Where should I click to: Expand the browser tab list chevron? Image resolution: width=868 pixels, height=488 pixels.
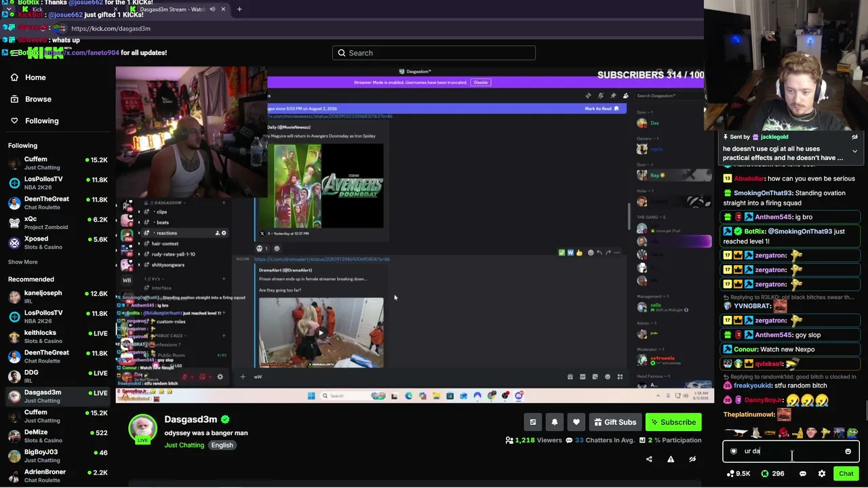coord(8,9)
